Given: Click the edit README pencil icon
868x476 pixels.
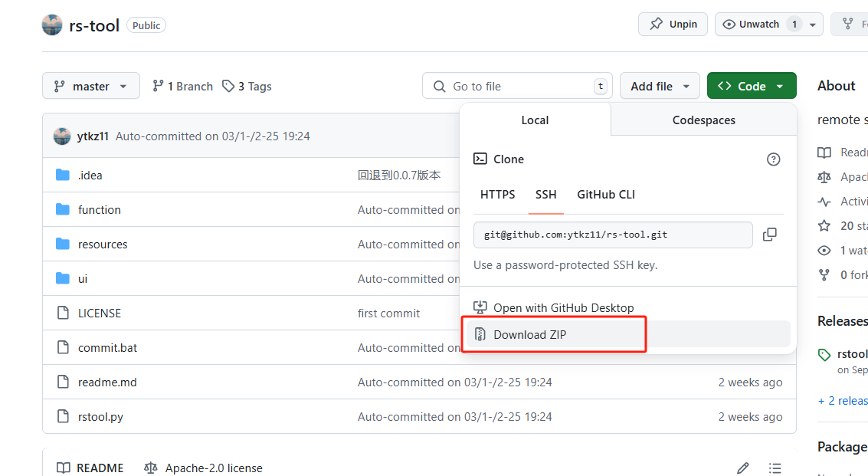Looking at the screenshot, I should click(743, 468).
